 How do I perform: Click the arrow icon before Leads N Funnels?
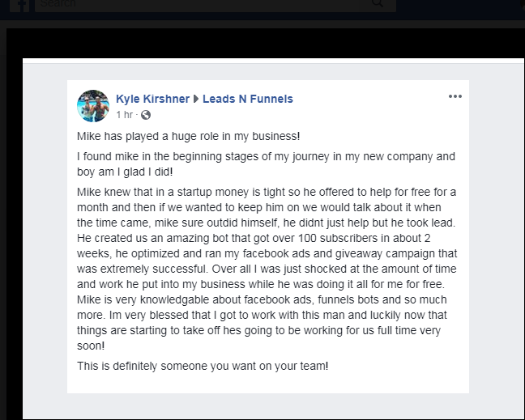tap(196, 100)
